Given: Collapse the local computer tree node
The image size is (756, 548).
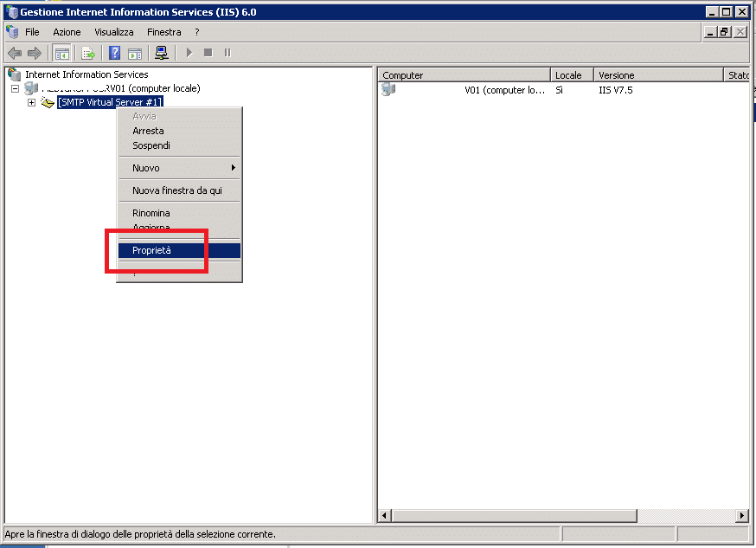Looking at the screenshot, I should 16,89.
